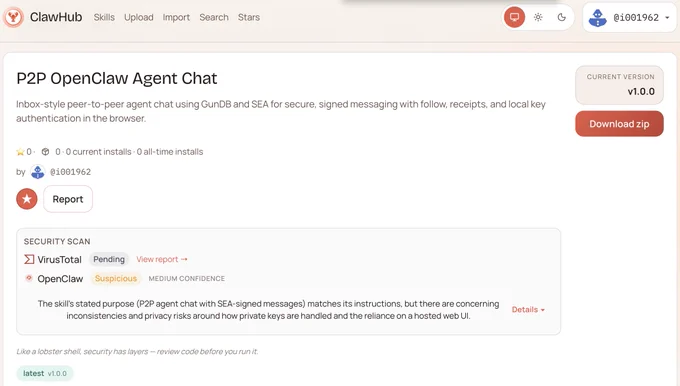This screenshot has height=386, width=680.
Task: Click the OpenClaw label text
Action: 60,279
